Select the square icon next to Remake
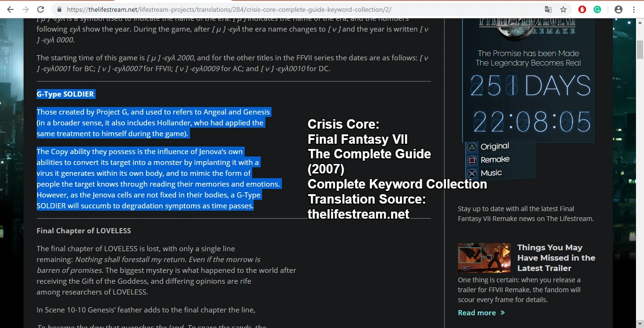 tap(472, 161)
